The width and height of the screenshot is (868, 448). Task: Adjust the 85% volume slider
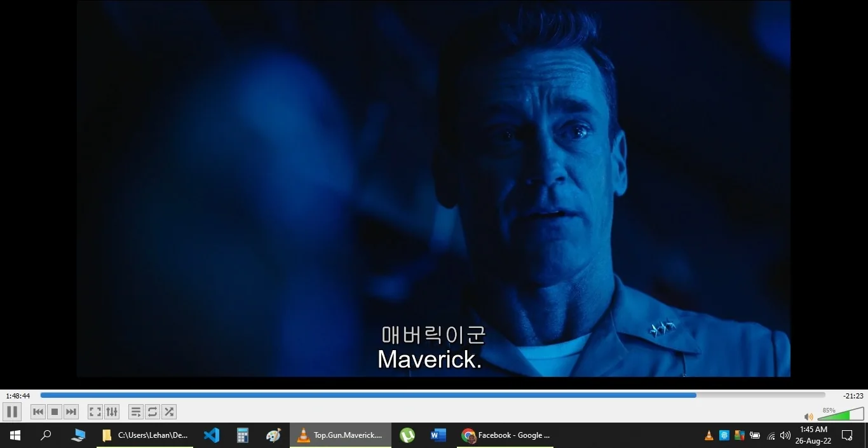(840, 414)
